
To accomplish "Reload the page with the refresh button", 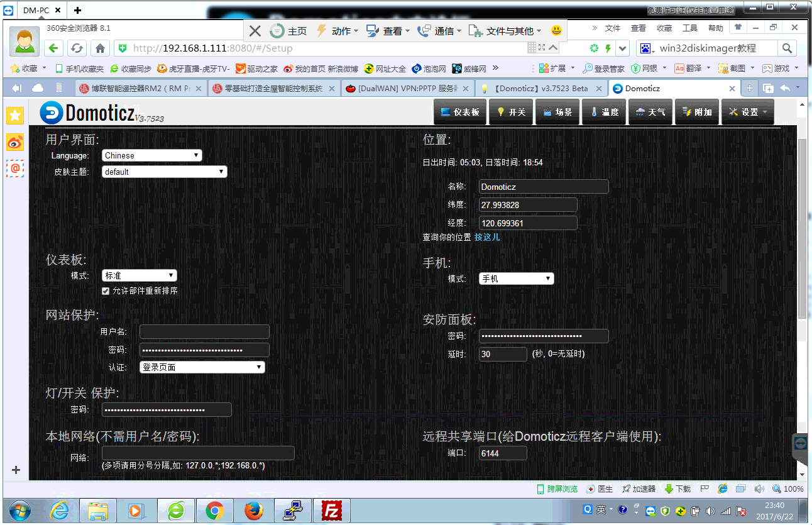I will point(76,48).
